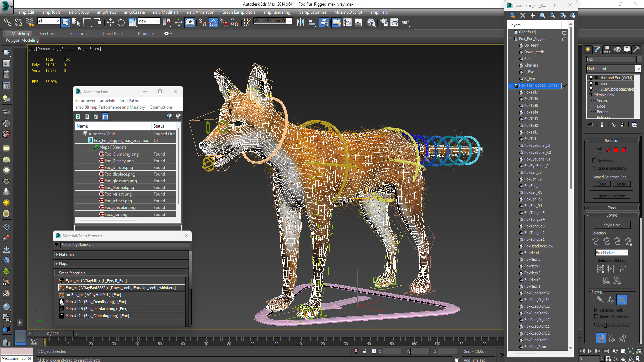Toggle 3D Snaps icon
Viewport: 644px width, 362px height.
pyautogui.click(x=202, y=22)
